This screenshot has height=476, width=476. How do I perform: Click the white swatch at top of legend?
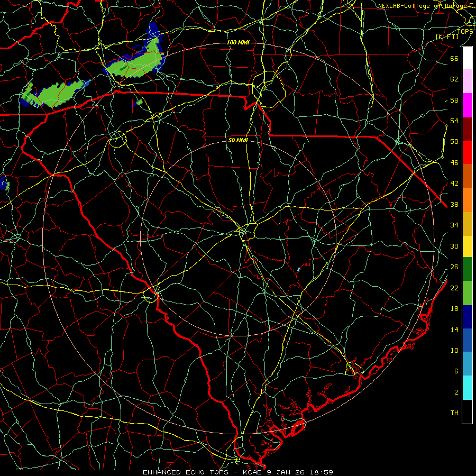pyautogui.click(x=467, y=58)
